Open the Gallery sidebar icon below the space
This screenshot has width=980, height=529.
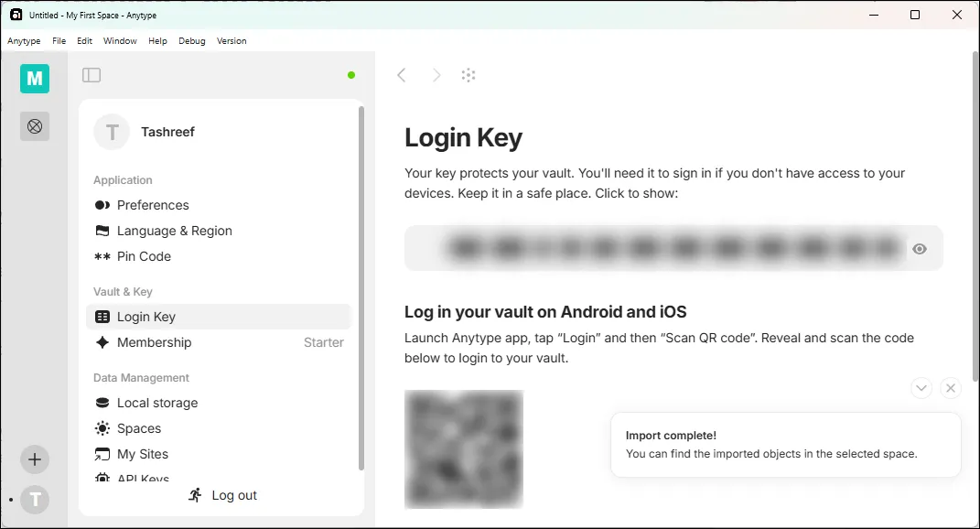pyautogui.click(x=34, y=126)
